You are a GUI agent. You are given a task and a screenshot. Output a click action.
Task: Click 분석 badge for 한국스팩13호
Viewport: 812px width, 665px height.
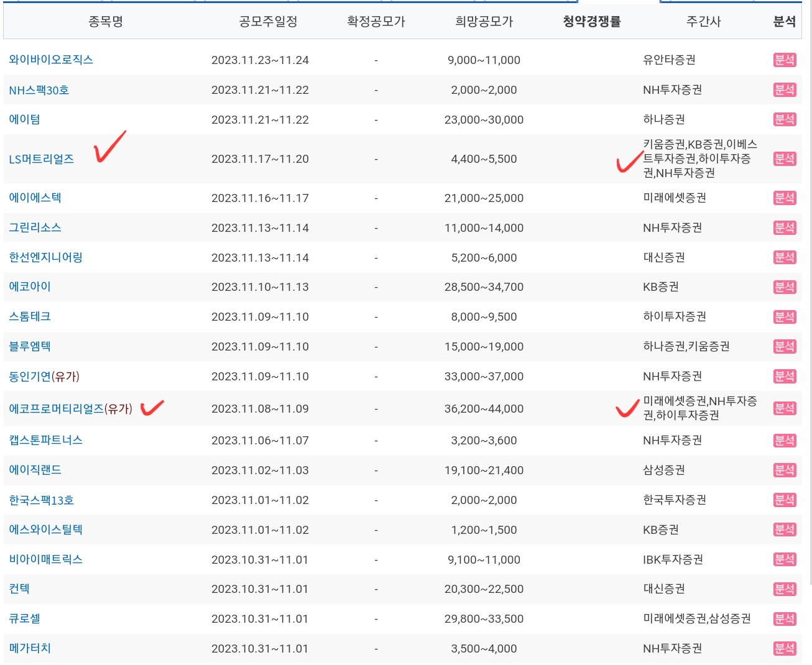(785, 500)
